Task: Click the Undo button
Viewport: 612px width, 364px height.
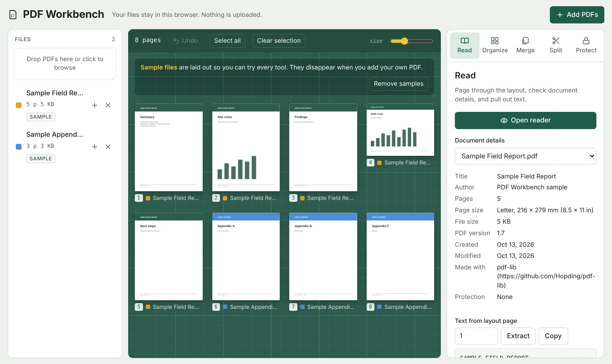Action: 185,41
